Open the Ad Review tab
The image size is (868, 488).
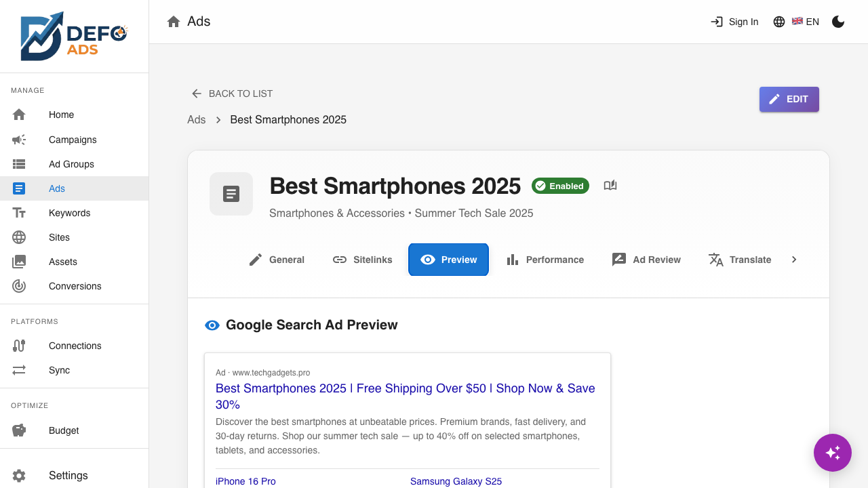click(x=646, y=260)
